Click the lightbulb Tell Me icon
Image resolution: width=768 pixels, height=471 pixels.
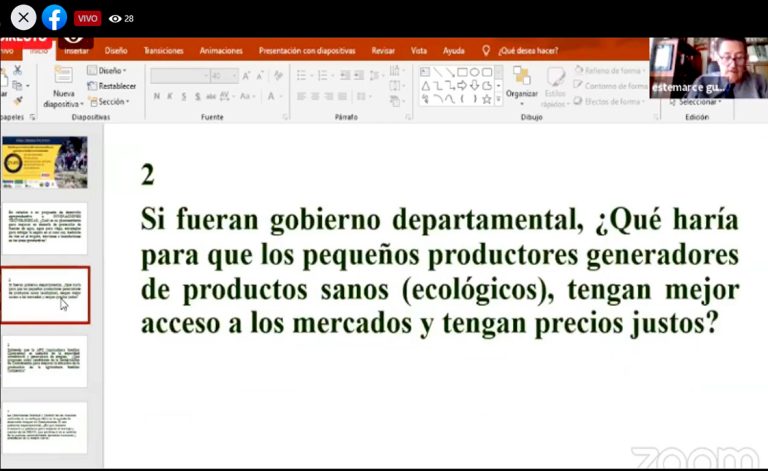click(486, 50)
